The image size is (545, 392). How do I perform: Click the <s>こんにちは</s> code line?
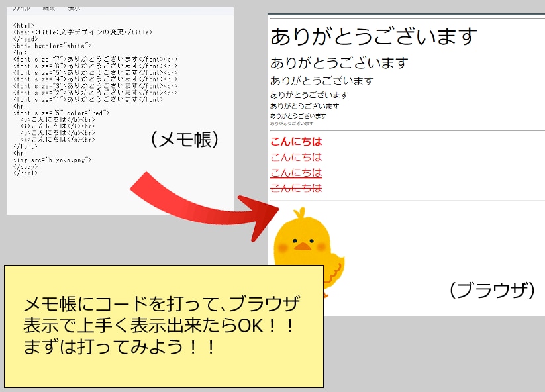tap(58, 140)
